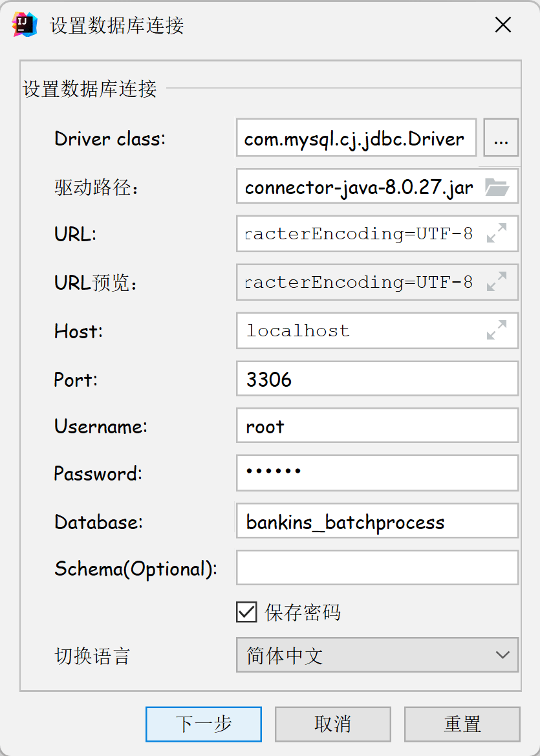Click the 简体中文 dropdown arrow
Viewport: 540px width, 756px height.
502,655
